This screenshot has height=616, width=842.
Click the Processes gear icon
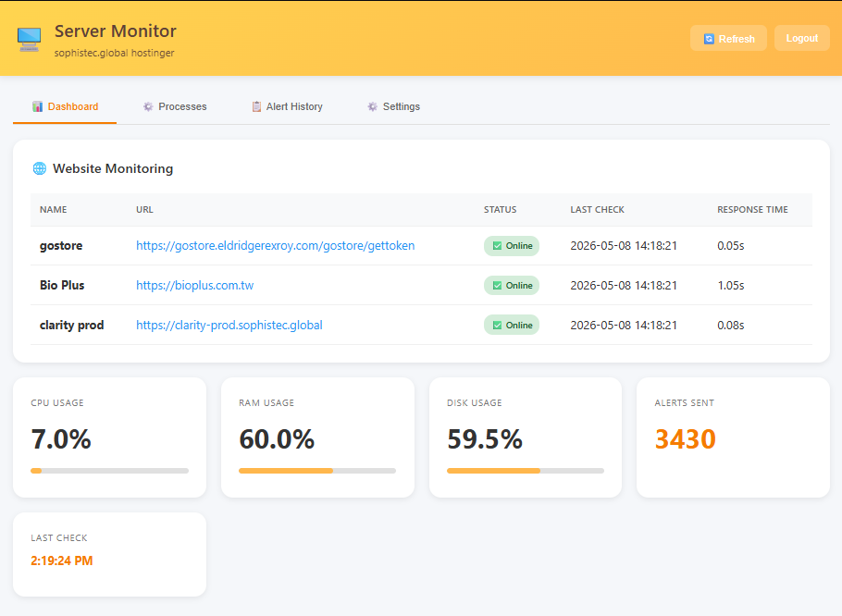pos(148,106)
